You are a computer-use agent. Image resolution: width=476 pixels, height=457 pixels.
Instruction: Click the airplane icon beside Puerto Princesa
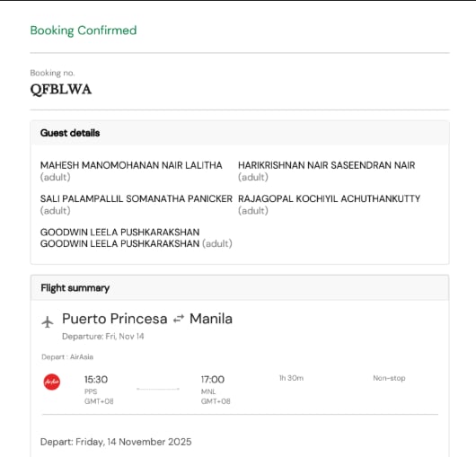click(x=48, y=321)
